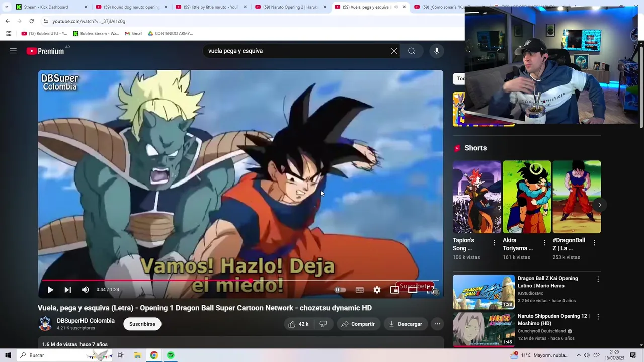Click the URL address bar
Screen dimensions: 644x362
(252, 21)
